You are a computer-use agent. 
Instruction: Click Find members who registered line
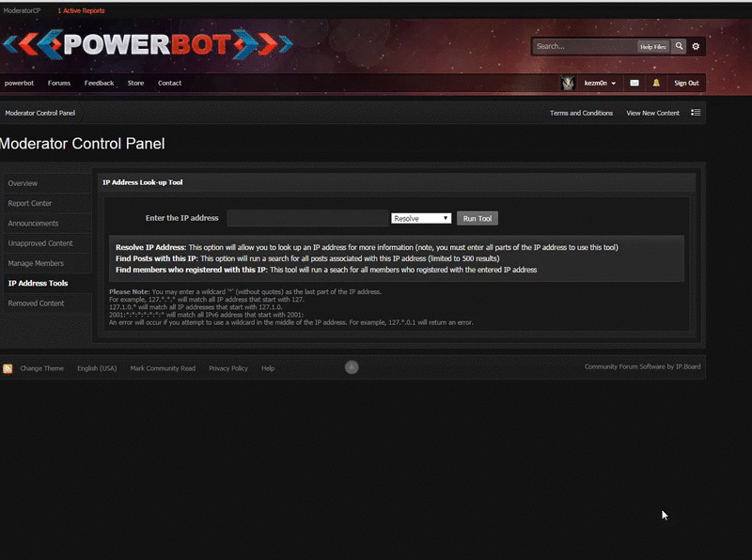[x=326, y=270]
